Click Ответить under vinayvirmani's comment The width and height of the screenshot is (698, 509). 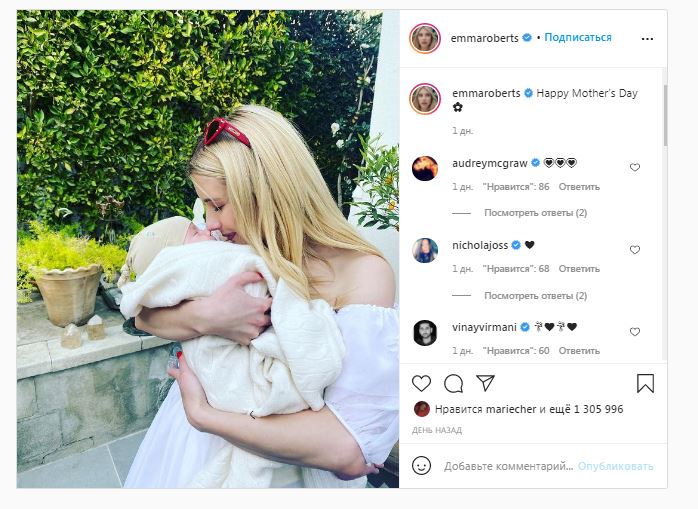pyautogui.click(x=579, y=351)
